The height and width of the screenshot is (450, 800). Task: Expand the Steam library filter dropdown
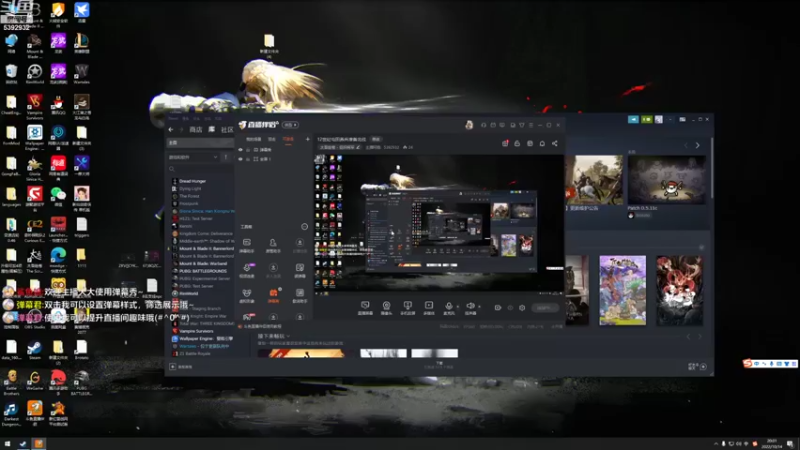click(193, 157)
